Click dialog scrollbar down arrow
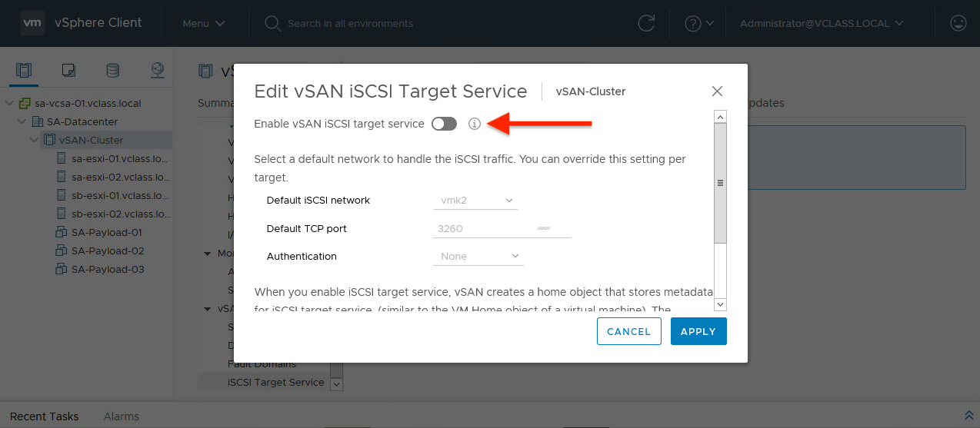 pos(721,305)
